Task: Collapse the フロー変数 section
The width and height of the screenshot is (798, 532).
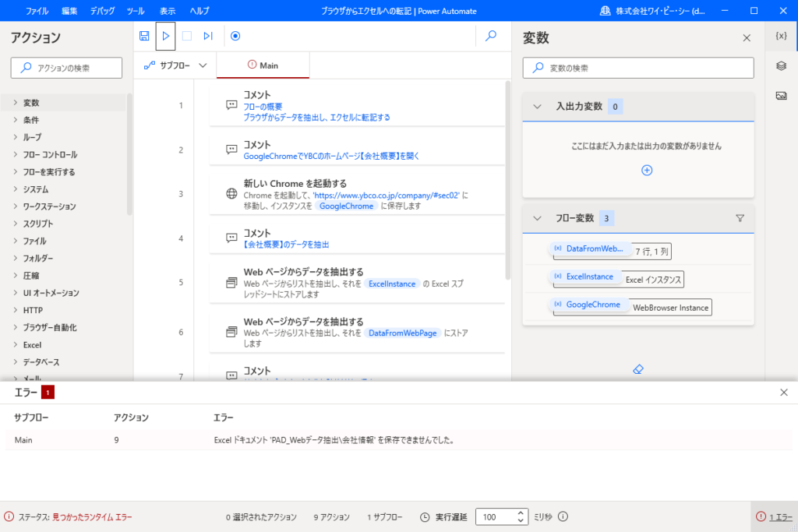Action: pyautogui.click(x=537, y=218)
